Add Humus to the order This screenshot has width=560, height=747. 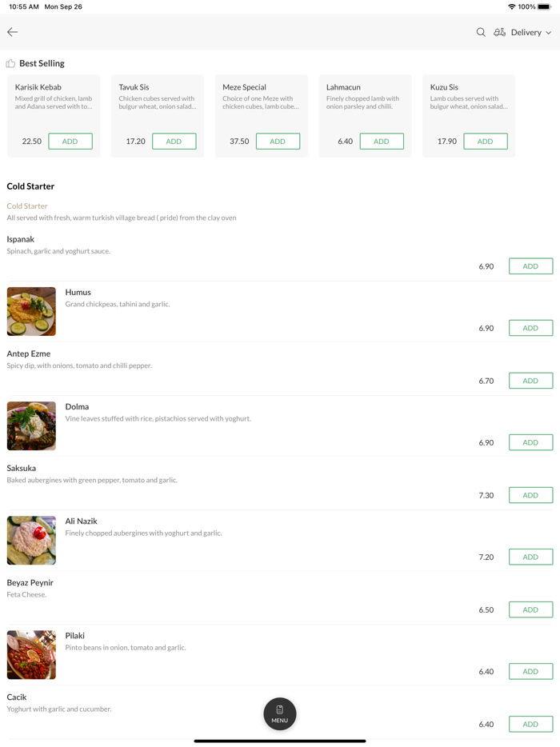pos(530,328)
